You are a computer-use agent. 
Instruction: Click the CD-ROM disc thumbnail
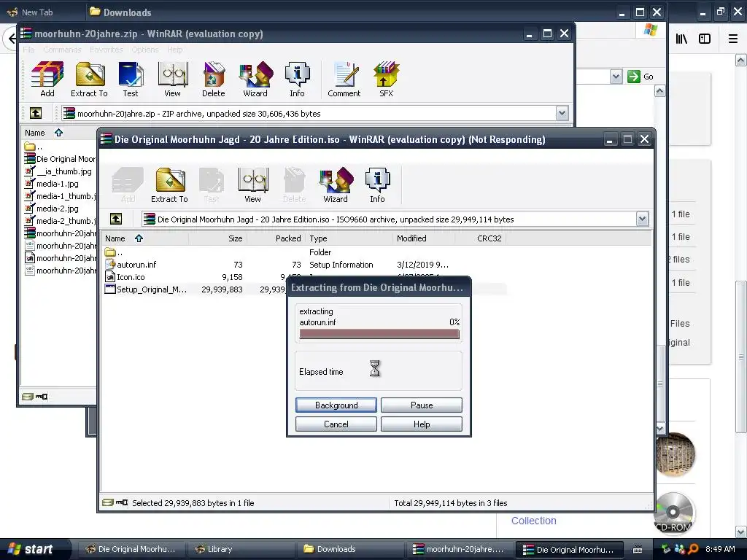[673, 513]
